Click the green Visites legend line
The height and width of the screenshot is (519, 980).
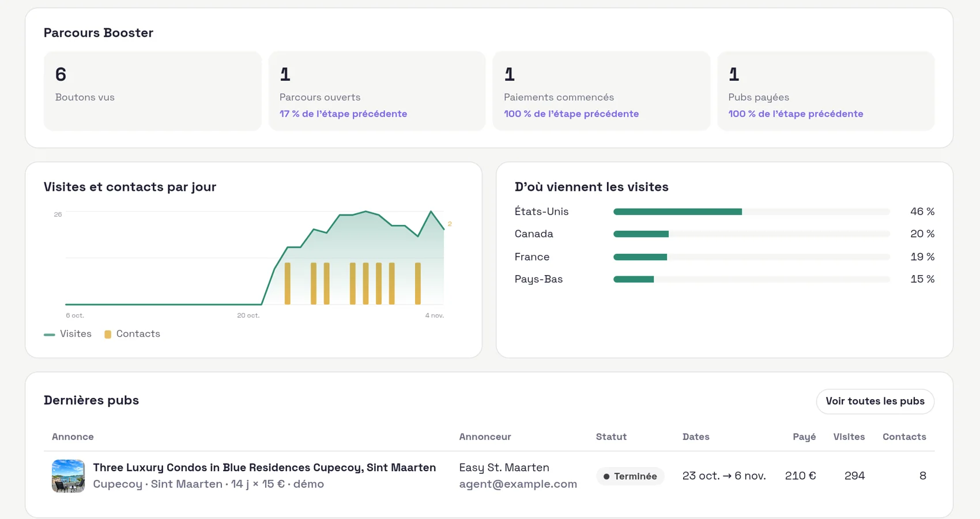(x=50, y=334)
